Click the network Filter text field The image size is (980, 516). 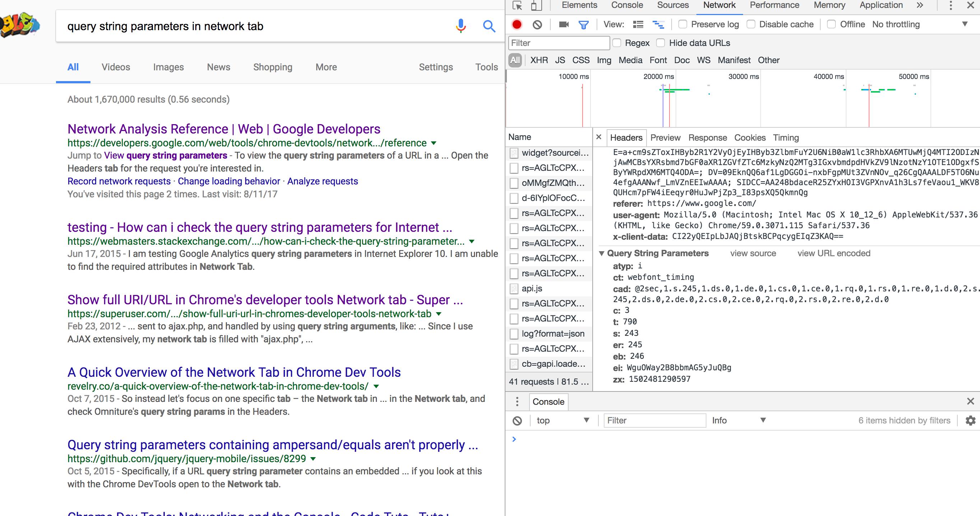tap(559, 43)
